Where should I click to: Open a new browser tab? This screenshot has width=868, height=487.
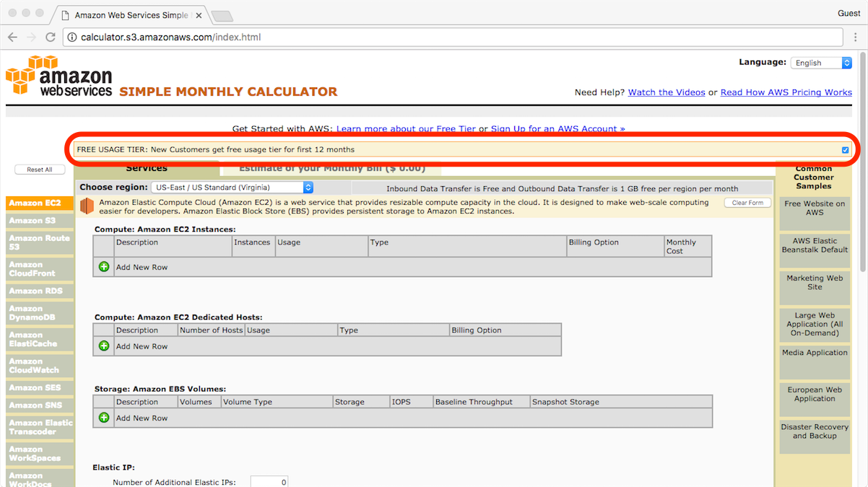coord(222,16)
